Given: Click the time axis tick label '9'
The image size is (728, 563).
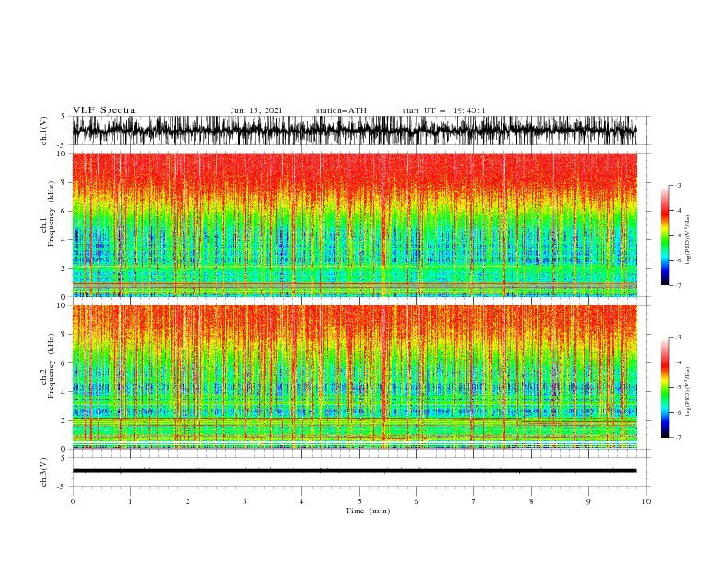Looking at the screenshot, I should (588, 501).
